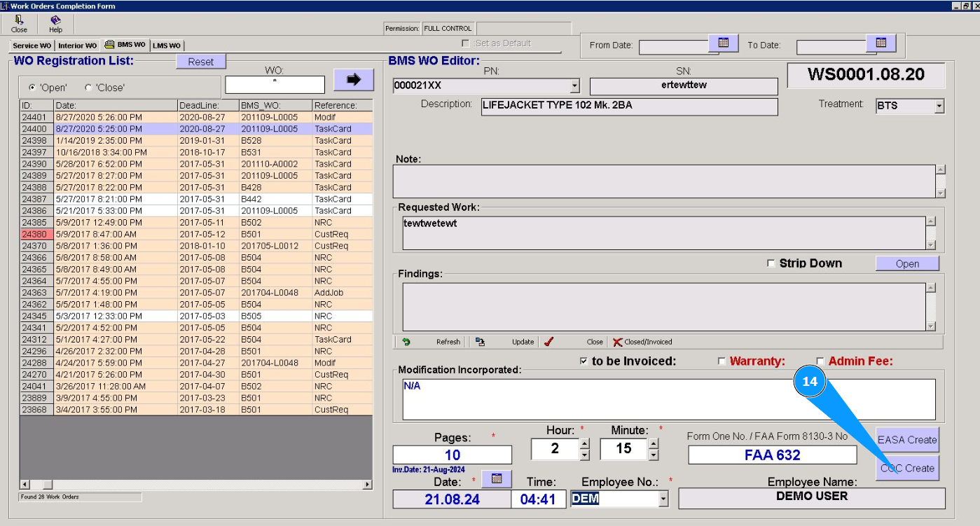This screenshot has width=980, height=526.
Task: Expand the PN dropdown list
Action: 575,86
